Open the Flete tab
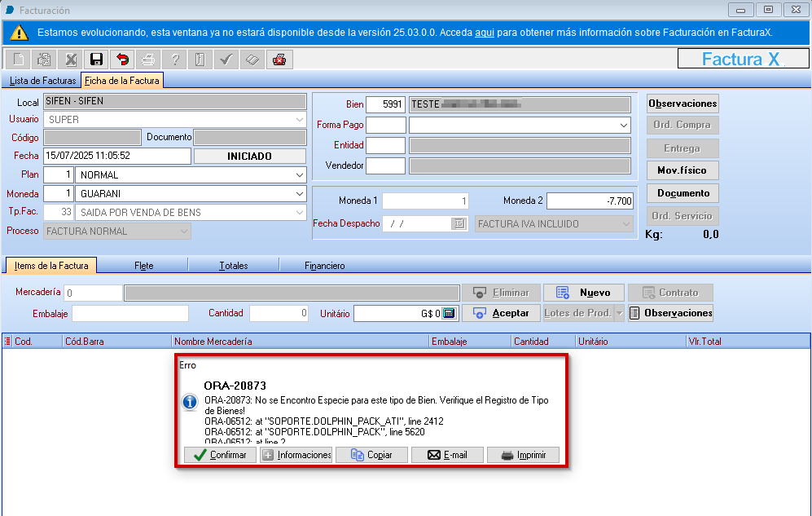 [143, 266]
